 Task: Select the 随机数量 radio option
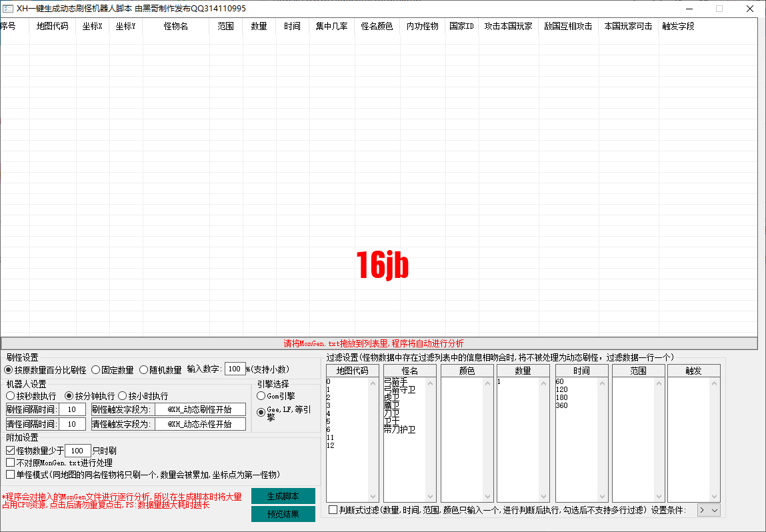(144, 370)
